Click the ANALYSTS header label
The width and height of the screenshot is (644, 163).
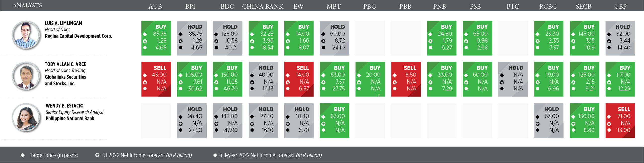coord(27,5)
